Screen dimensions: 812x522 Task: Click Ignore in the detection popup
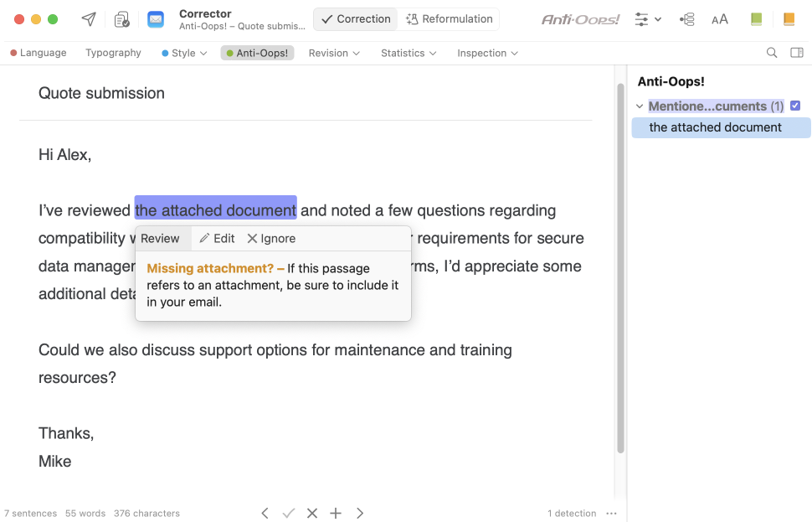click(271, 239)
